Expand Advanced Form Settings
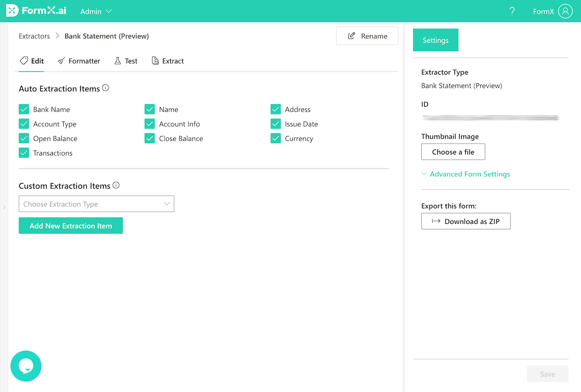 tap(466, 174)
